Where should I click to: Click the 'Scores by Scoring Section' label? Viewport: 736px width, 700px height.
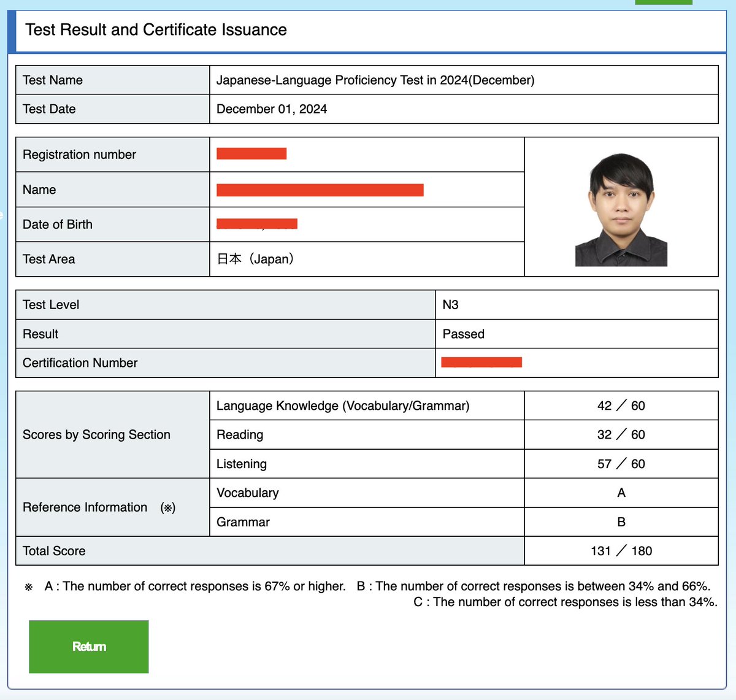pyautogui.click(x=96, y=434)
